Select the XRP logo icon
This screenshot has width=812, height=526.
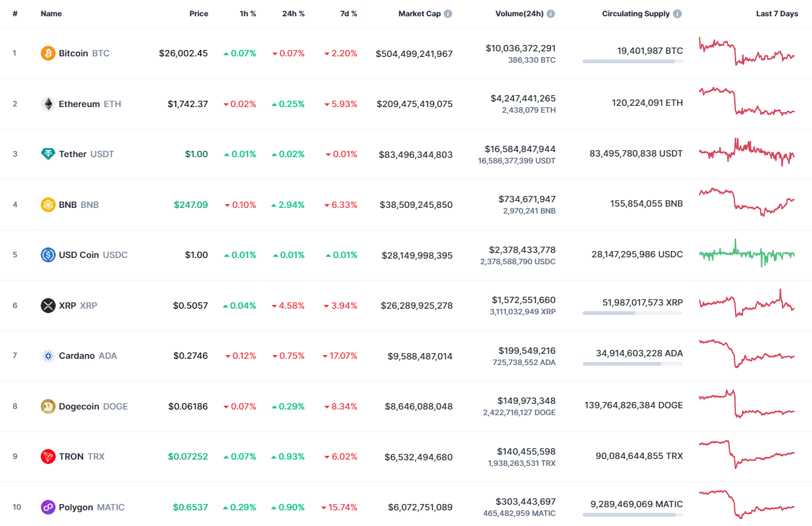click(x=47, y=305)
